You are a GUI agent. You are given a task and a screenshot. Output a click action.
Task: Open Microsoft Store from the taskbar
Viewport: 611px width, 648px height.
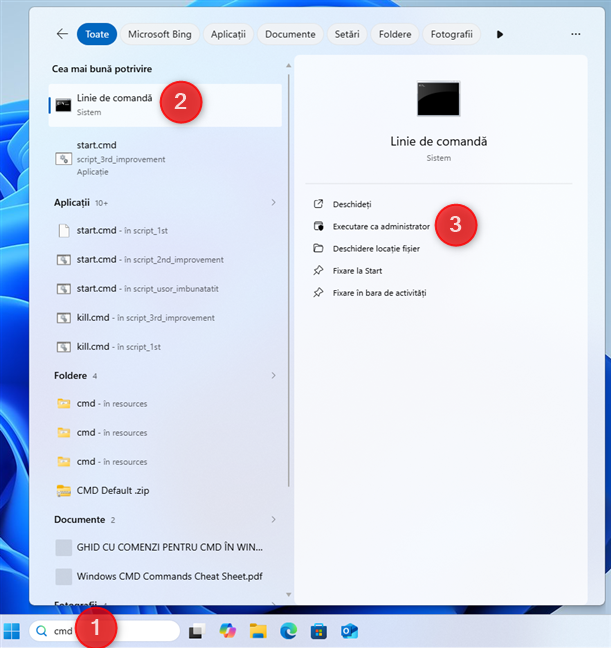pyautogui.click(x=319, y=631)
